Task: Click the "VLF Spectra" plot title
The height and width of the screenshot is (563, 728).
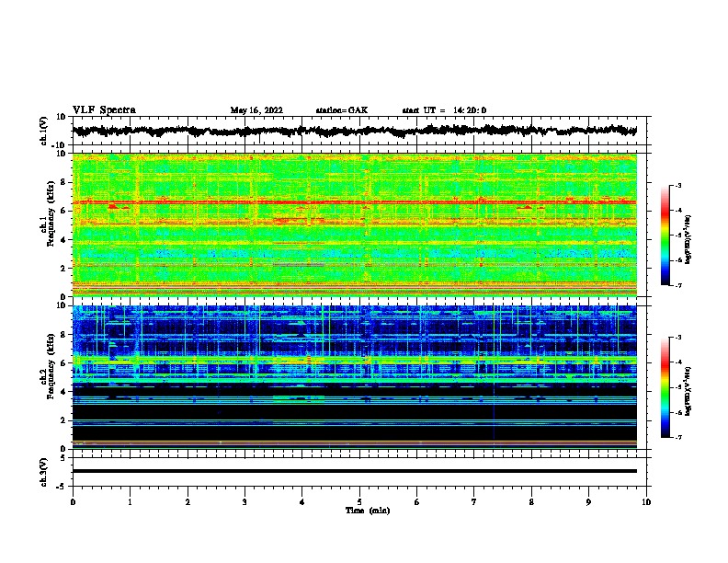Action: [104, 110]
